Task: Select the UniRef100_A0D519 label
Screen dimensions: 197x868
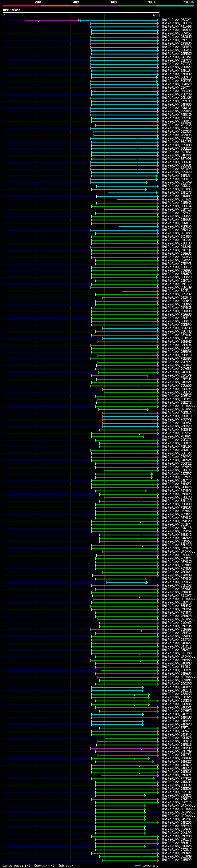Action: (x=177, y=412)
